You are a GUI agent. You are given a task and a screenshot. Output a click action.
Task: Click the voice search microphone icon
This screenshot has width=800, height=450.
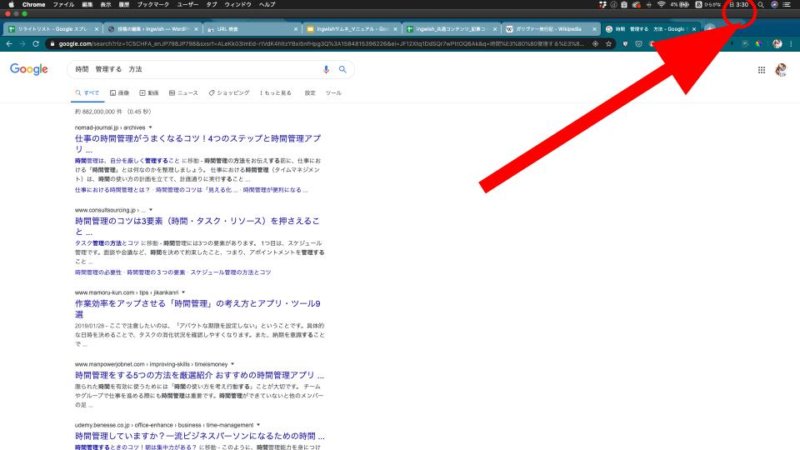(326, 69)
